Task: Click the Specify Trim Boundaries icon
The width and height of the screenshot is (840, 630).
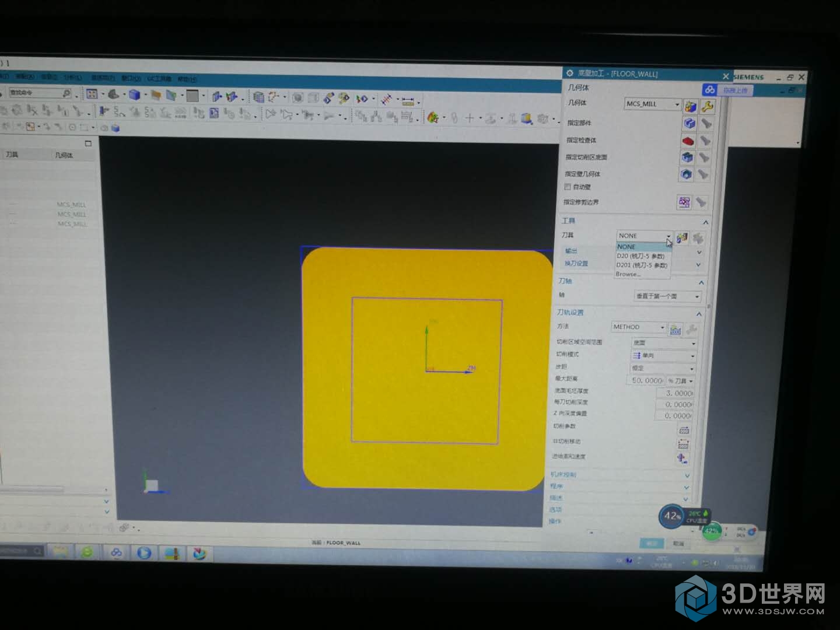Action: 684,202
